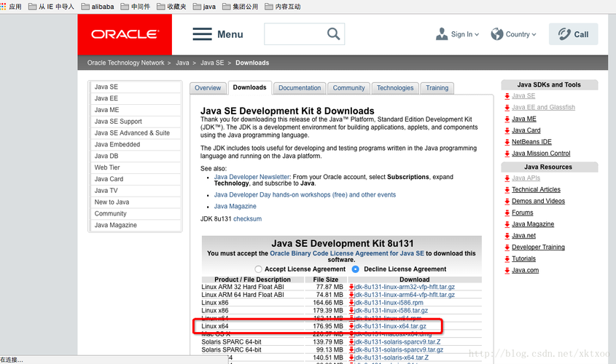Click download icon for jdk-8u131-linux-i586.rpm
This screenshot has width=616, height=364.
pos(351,303)
